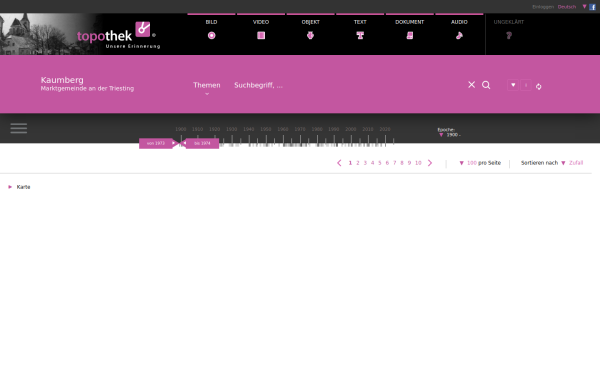Change 100 pro Seite setting
600x375 pixels.
click(480, 163)
